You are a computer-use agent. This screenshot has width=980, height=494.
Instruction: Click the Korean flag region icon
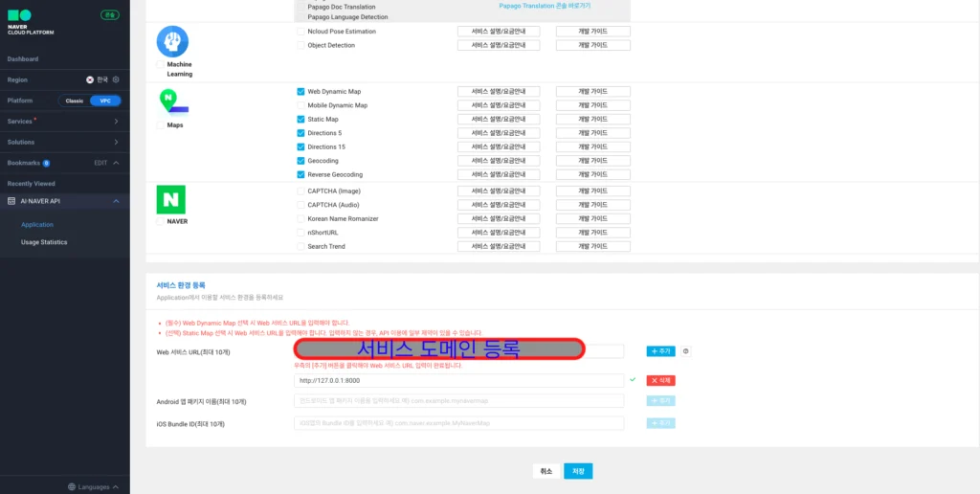[x=90, y=79]
